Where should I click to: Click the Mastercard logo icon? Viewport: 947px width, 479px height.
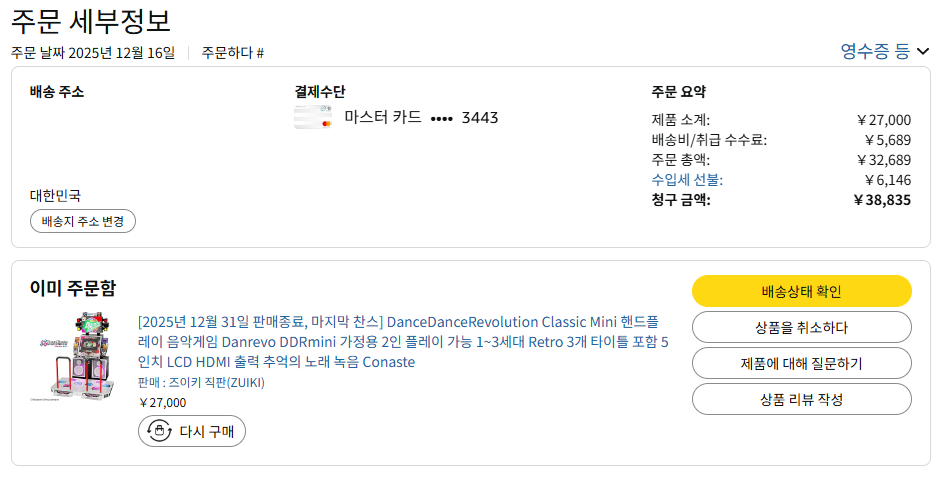313,118
